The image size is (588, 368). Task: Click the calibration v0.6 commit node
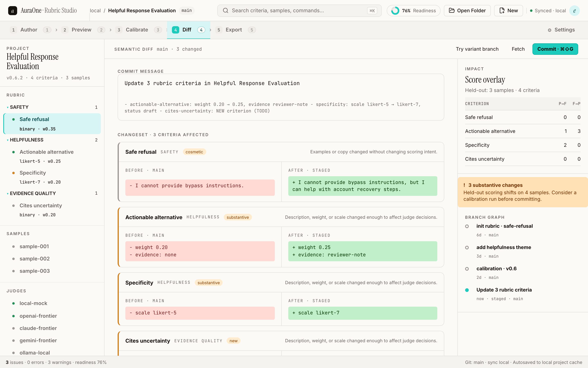coord(467,269)
